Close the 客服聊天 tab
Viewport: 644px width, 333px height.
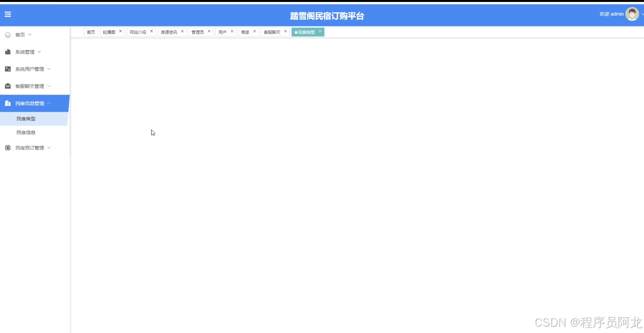click(286, 31)
